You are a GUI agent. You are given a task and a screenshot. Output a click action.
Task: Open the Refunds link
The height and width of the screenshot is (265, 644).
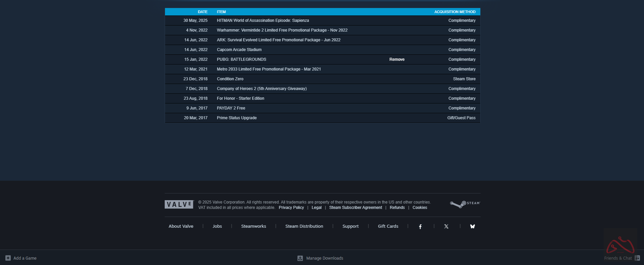(x=397, y=208)
